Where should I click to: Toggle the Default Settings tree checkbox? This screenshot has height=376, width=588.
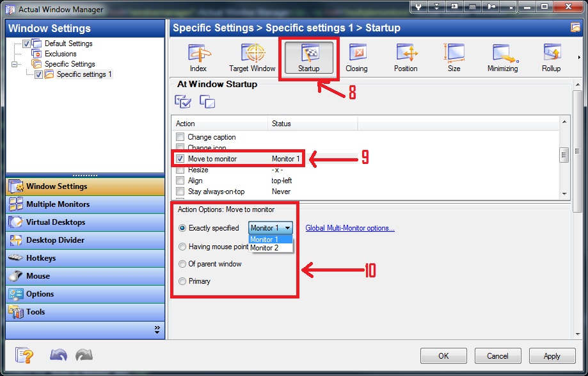pyautogui.click(x=26, y=44)
